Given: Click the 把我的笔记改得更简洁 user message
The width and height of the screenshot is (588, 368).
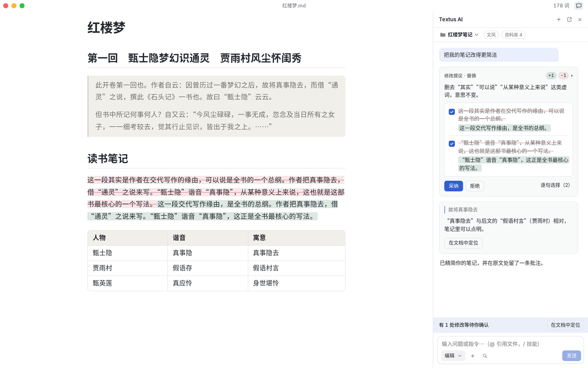Looking at the screenshot, I should point(499,55).
